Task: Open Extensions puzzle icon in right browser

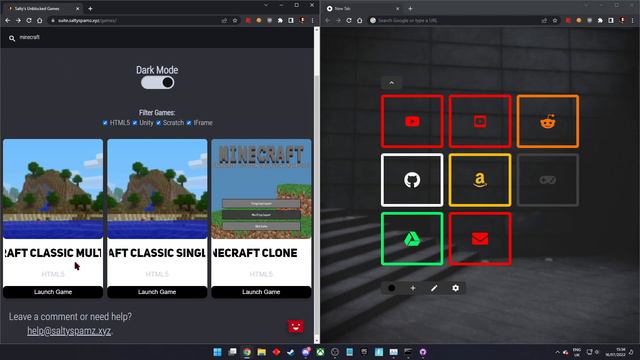Action: click(600, 20)
